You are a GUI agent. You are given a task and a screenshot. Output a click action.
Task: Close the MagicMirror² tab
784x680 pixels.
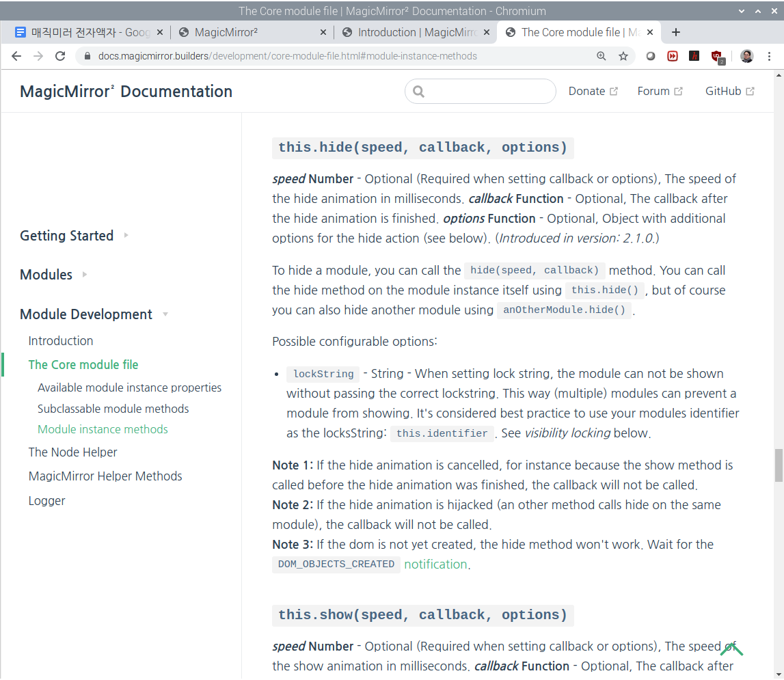[323, 32]
